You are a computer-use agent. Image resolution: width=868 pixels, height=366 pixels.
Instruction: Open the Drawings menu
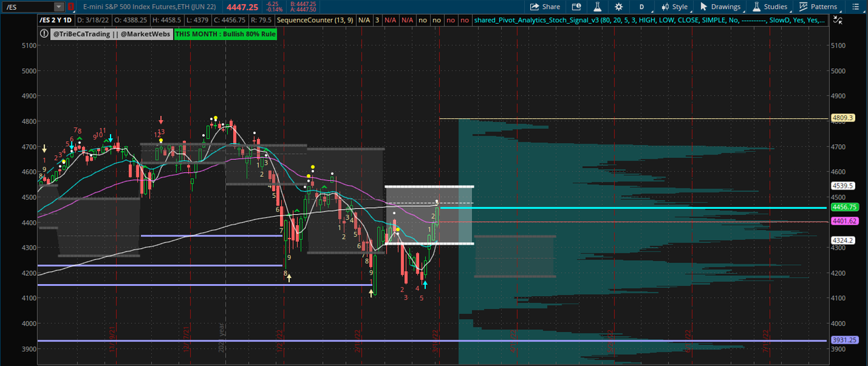pyautogui.click(x=720, y=7)
